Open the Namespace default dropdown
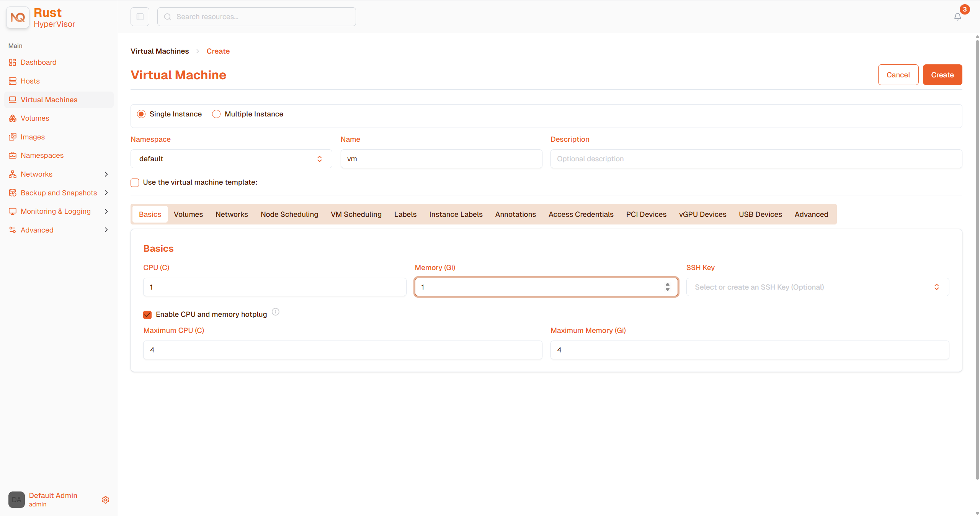The image size is (980, 516). (231, 159)
